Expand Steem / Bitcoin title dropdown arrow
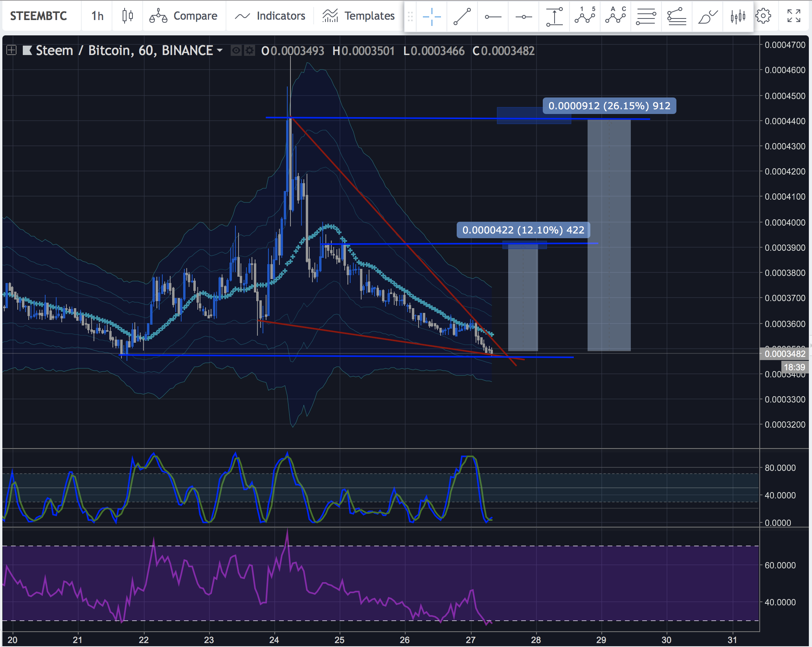 pyautogui.click(x=220, y=50)
